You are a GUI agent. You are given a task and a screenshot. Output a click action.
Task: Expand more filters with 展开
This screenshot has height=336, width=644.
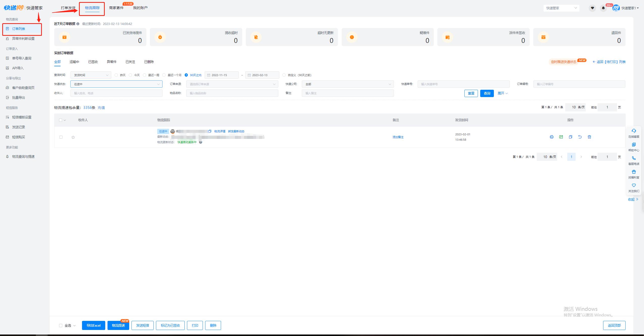502,93
